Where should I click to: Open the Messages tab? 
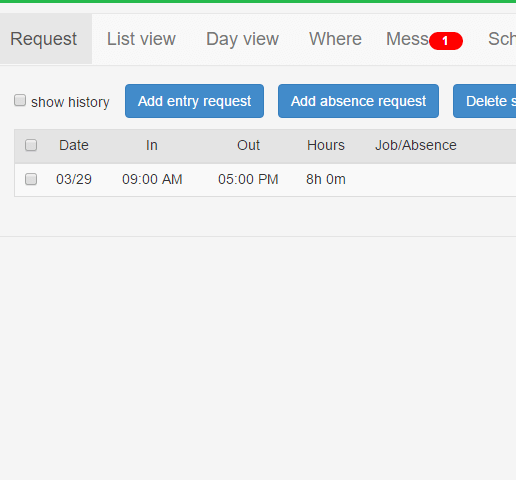click(407, 39)
